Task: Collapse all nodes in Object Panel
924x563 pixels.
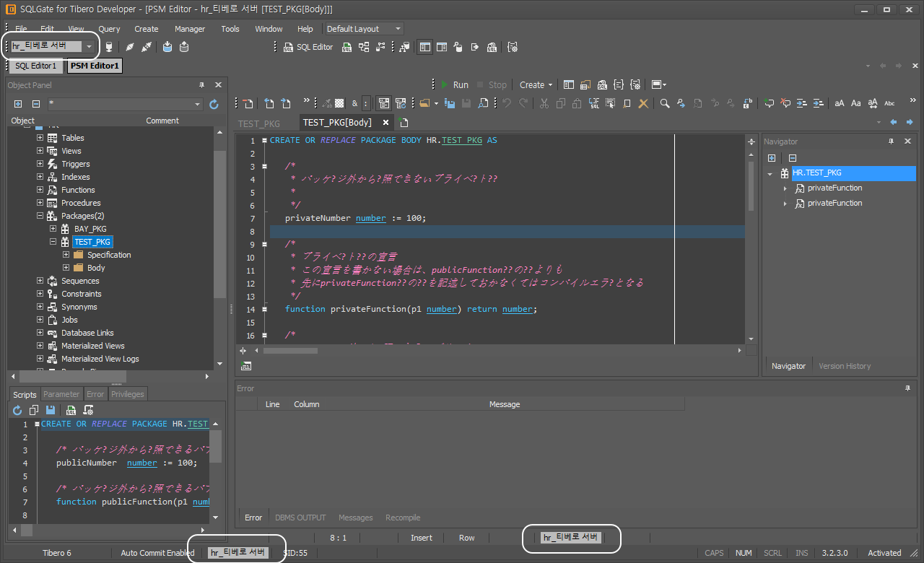Action: click(x=35, y=104)
